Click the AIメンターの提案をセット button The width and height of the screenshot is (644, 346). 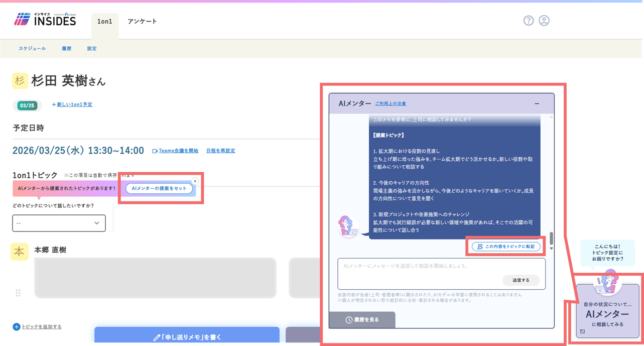click(159, 188)
